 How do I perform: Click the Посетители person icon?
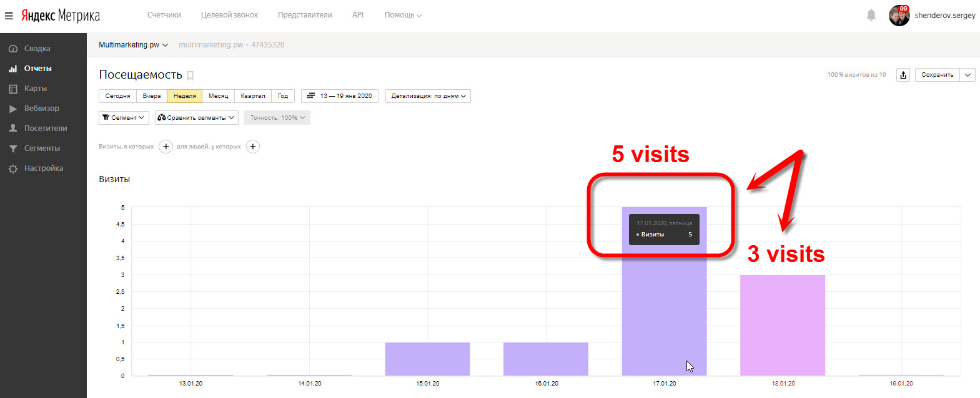click(12, 129)
